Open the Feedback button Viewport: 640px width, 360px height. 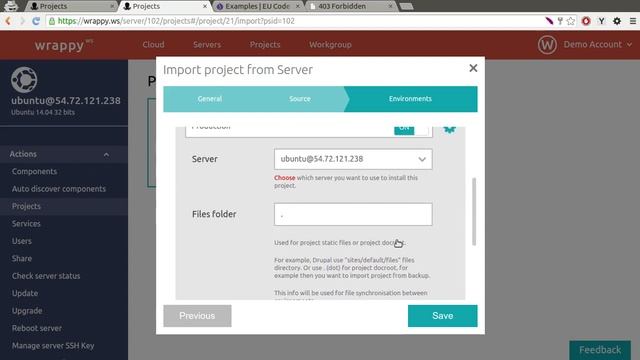tap(600, 350)
